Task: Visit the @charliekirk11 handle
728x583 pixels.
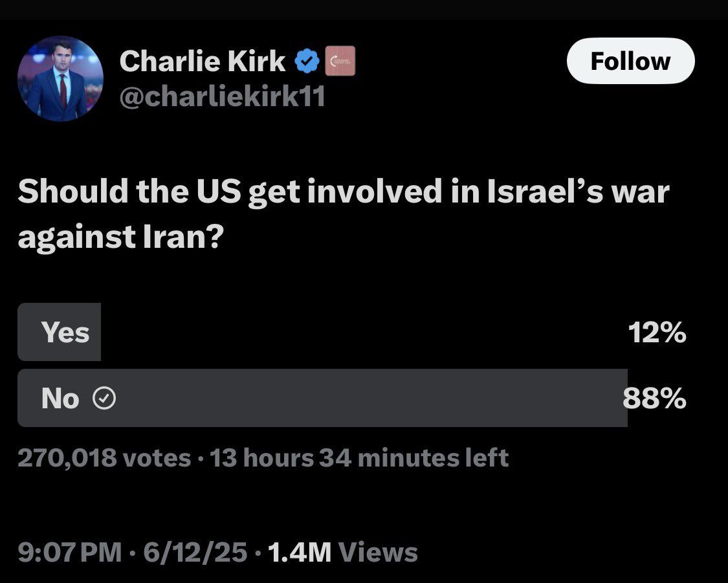Action: [222, 96]
